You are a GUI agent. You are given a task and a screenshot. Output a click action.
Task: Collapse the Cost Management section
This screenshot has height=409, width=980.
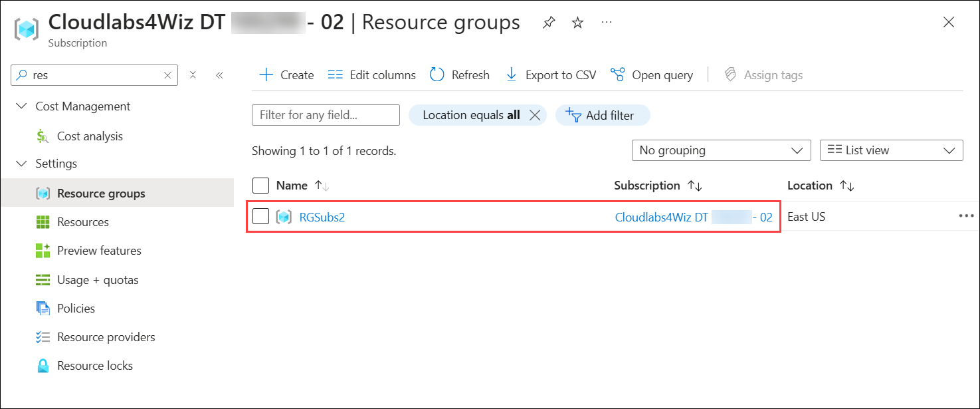coord(22,106)
